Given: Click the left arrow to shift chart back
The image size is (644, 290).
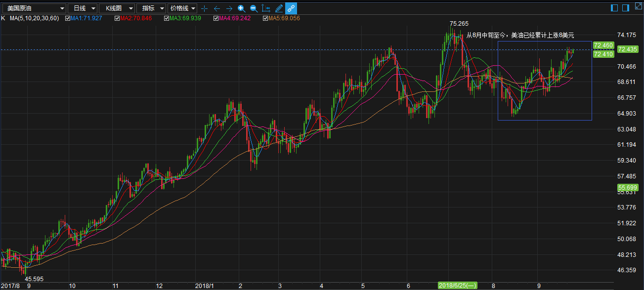Looking at the screenshot, I should (216, 8).
